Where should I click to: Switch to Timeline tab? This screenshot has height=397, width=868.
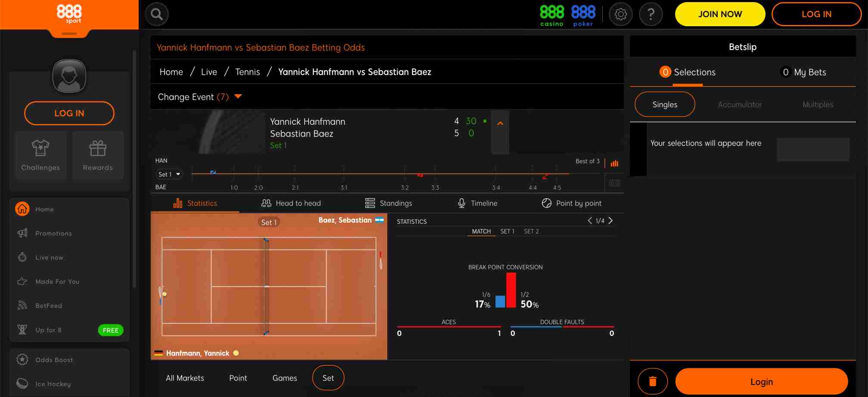[477, 203]
